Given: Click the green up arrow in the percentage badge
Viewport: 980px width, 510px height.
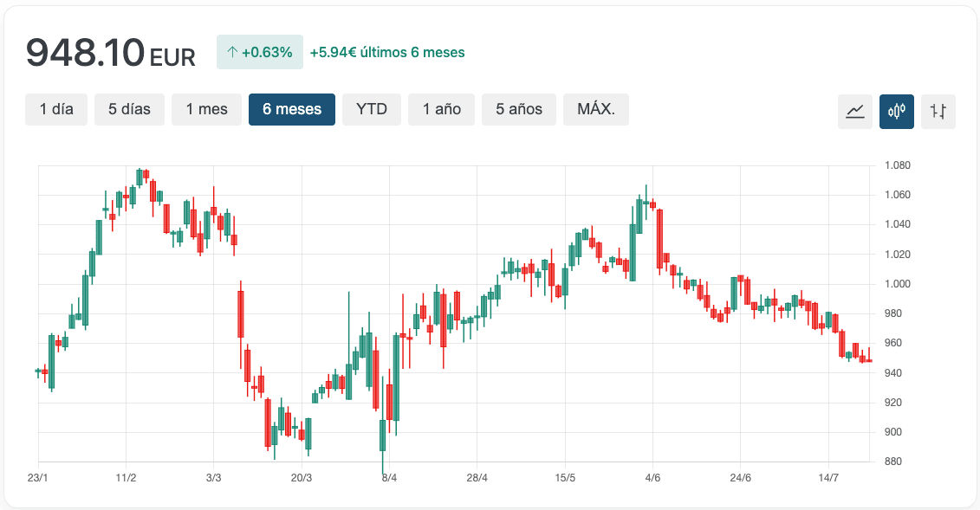Looking at the screenshot, I should tap(231, 52).
